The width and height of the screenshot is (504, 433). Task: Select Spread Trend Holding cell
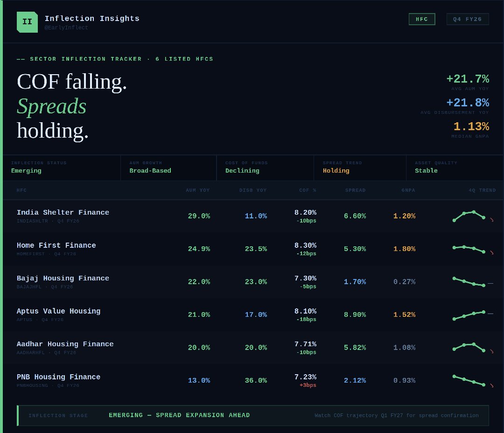point(360,168)
